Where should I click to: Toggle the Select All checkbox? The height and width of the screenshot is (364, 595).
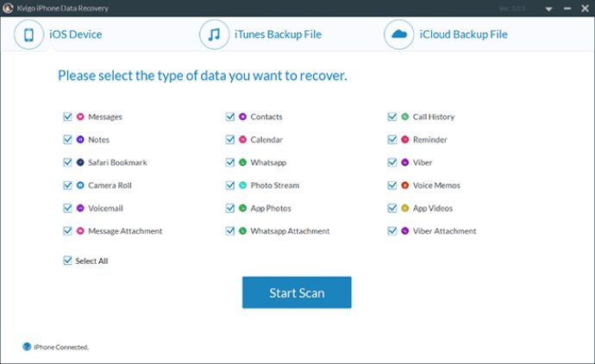[x=67, y=260]
